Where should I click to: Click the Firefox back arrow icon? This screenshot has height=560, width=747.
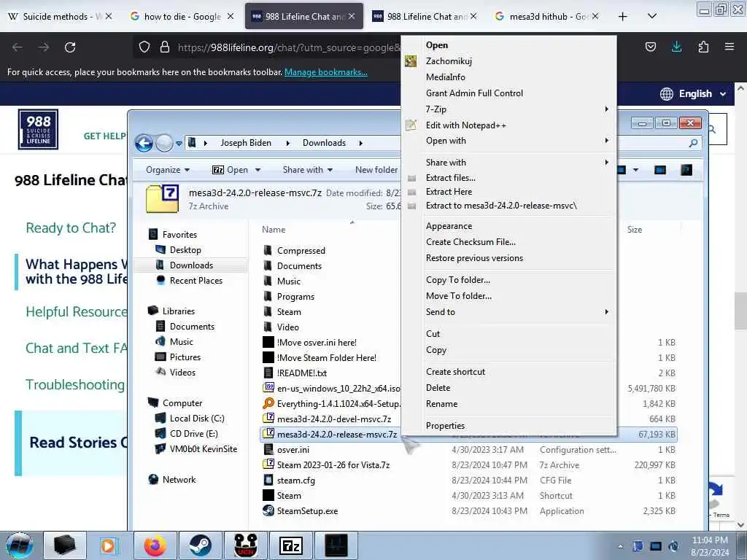[18, 47]
